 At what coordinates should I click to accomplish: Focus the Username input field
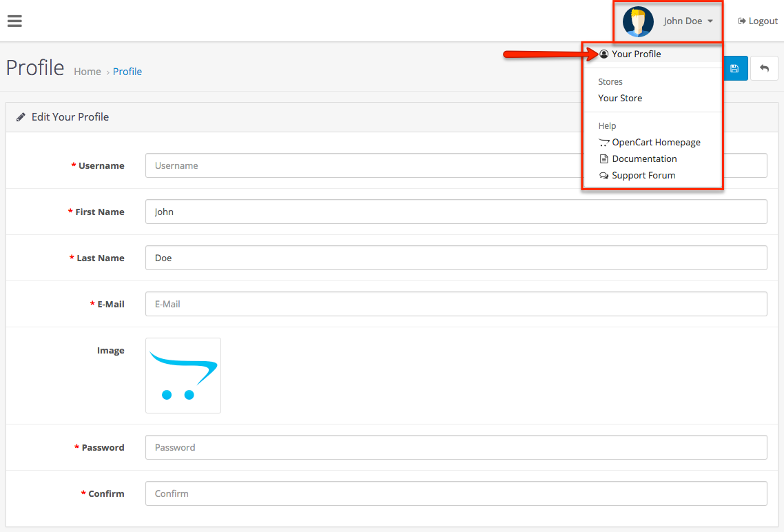point(456,165)
